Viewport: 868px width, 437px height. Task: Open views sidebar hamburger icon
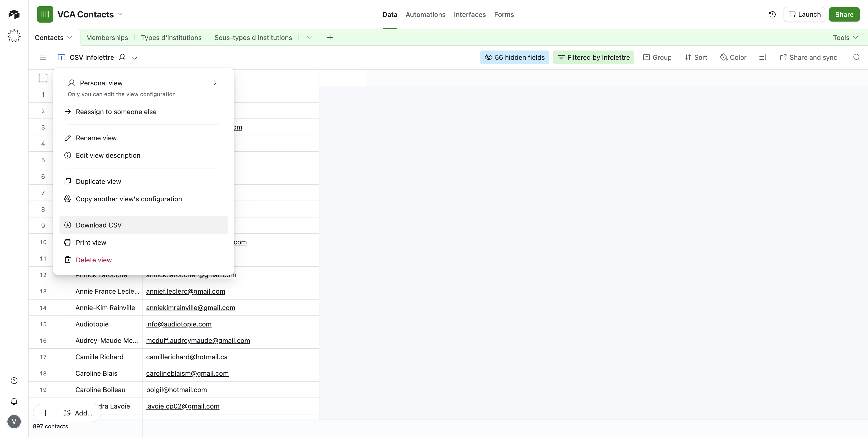point(43,57)
